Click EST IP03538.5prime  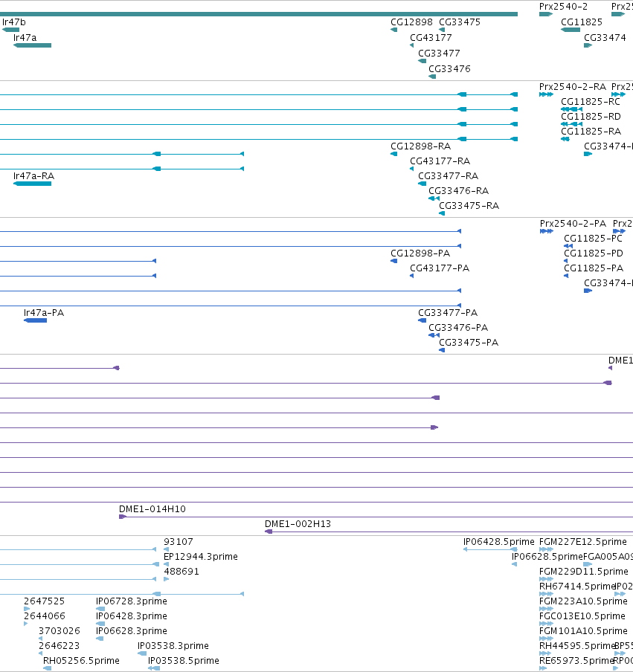click(x=154, y=668)
